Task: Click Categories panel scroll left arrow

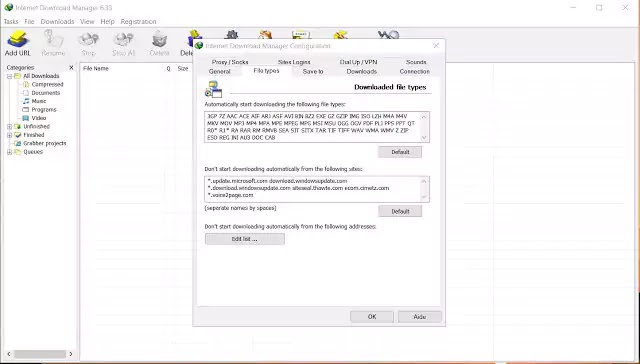Action: click(x=9, y=354)
